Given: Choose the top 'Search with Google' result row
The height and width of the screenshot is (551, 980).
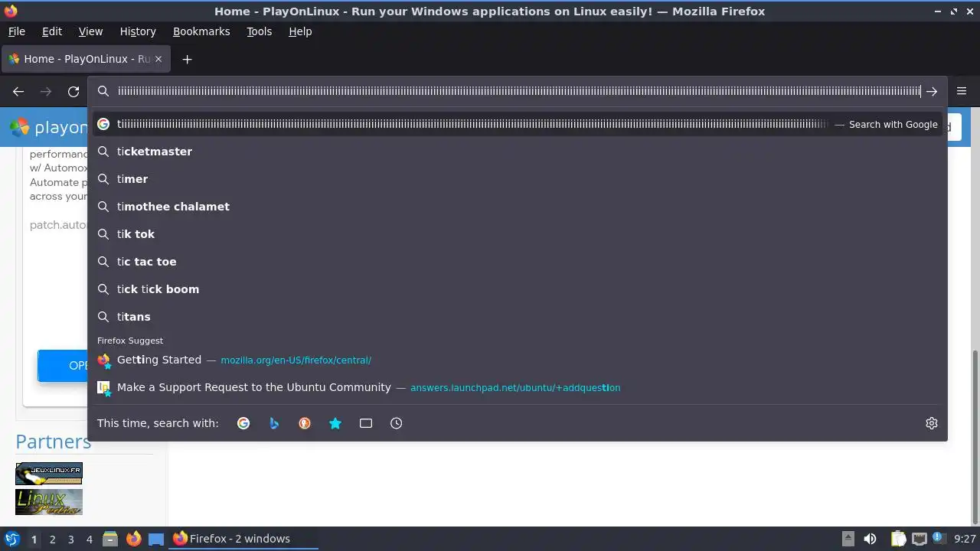Looking at the screenshot, I should pos(518,124).
